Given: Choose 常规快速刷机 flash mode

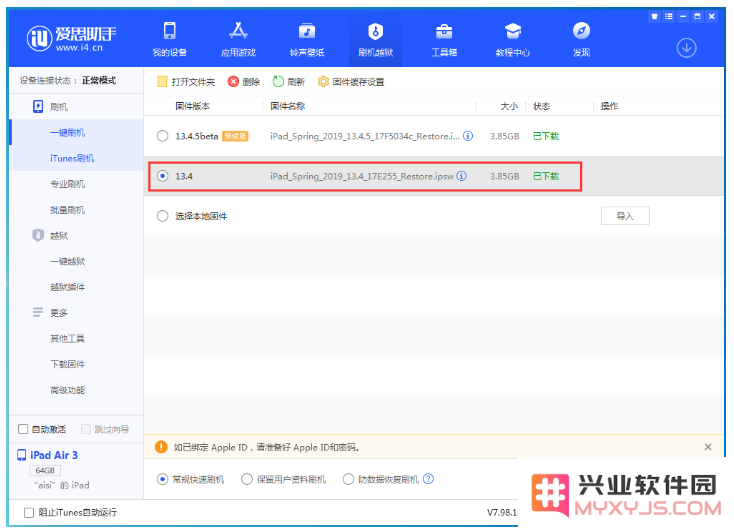Looking at the screenshot, I should (x=162, y=479).
